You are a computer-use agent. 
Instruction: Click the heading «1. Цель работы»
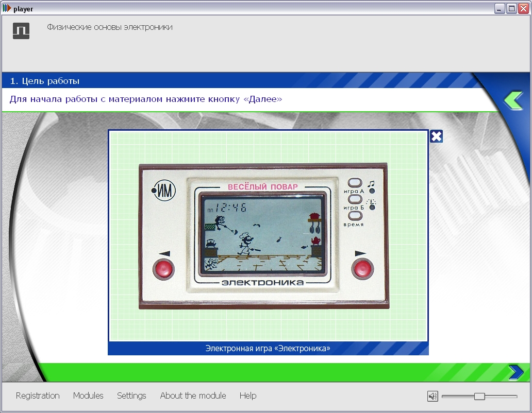pos(45,81)
